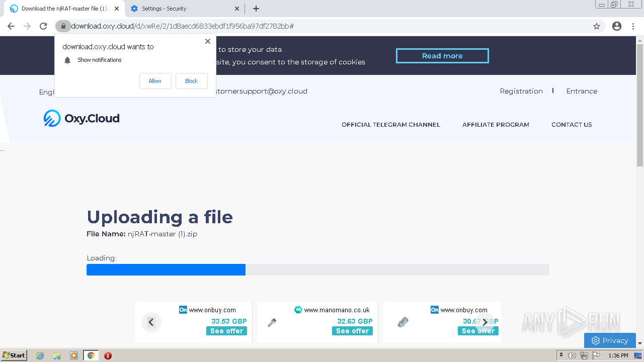Open the Registration link

(521, 91)
